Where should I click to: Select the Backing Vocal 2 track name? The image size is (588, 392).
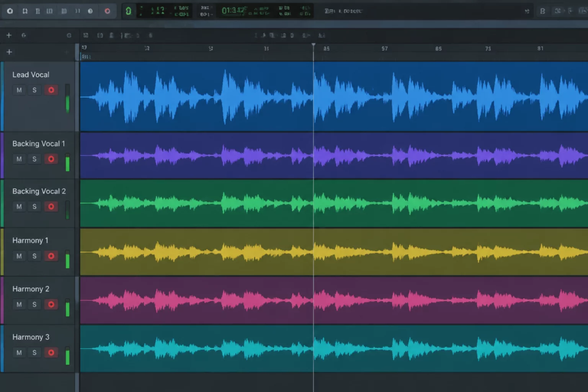(x=39, y=191)
